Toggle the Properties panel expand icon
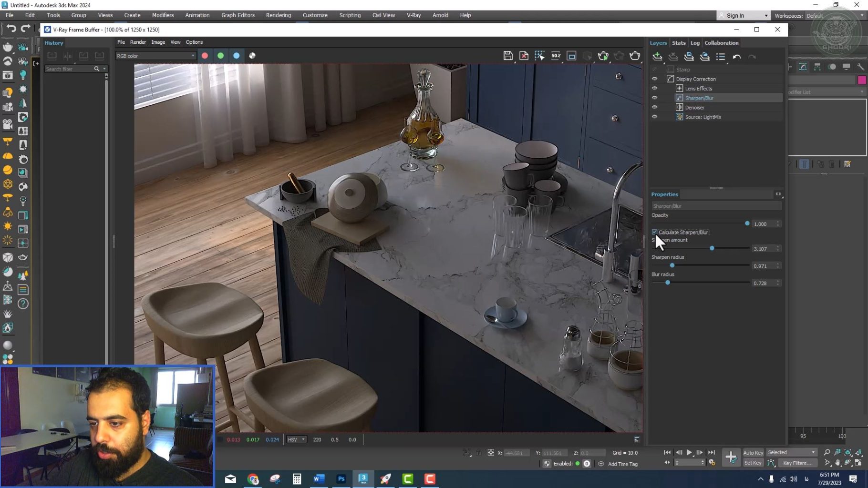The height and width of the screenshot is (488, 868). (778, 194)
